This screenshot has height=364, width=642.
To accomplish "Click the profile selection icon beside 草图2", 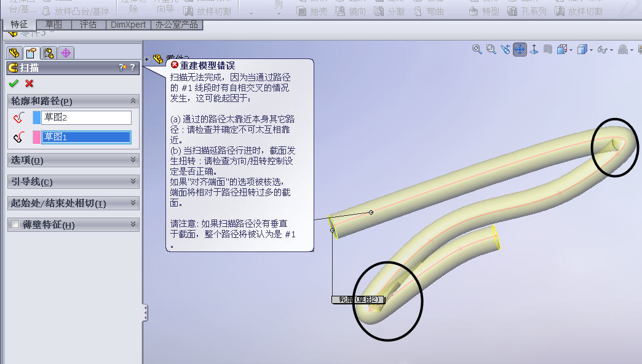I will tap(19, 118).
